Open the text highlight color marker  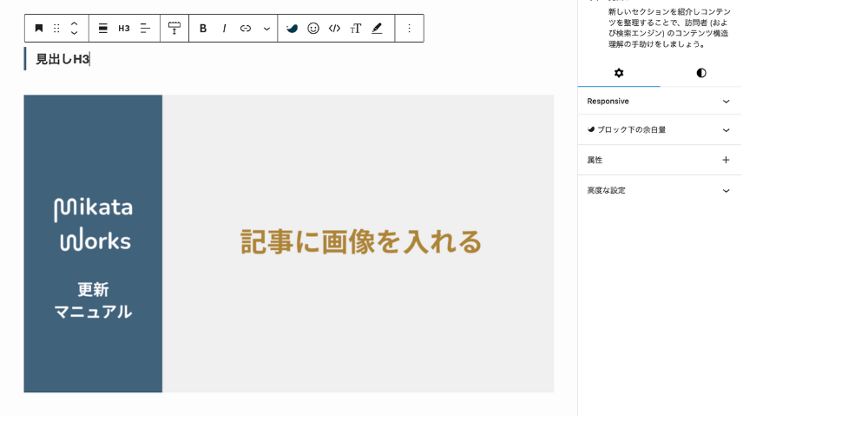(377, 29)
